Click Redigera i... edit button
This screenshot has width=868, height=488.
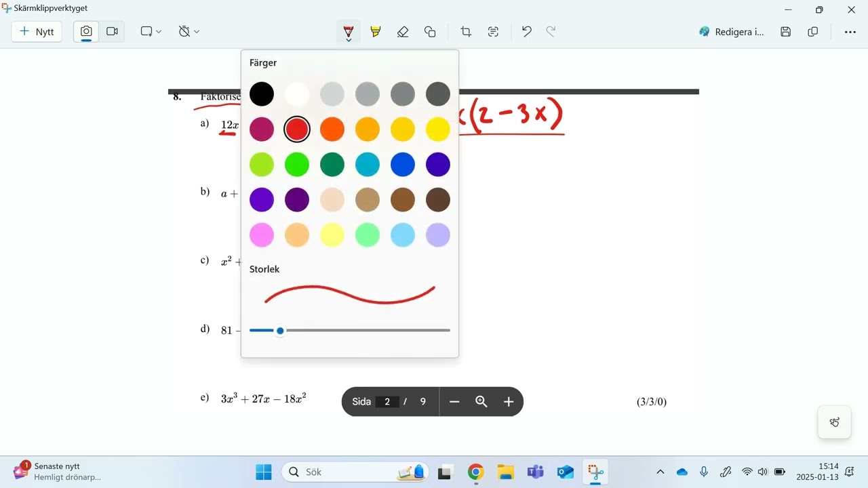point(732,32)
